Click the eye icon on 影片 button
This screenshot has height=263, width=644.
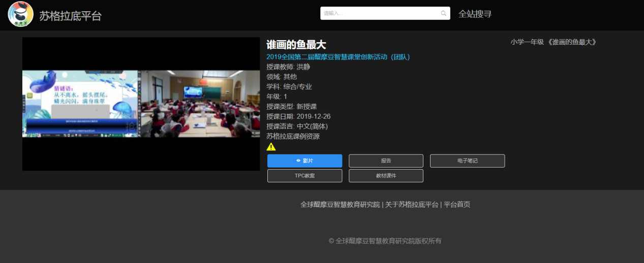299,161
